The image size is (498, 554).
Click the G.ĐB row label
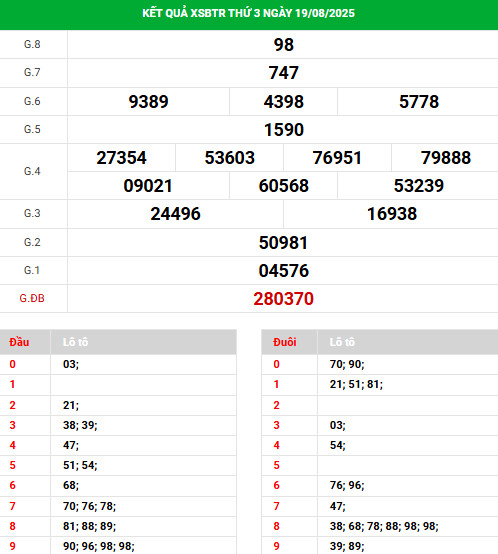[32, 299]
